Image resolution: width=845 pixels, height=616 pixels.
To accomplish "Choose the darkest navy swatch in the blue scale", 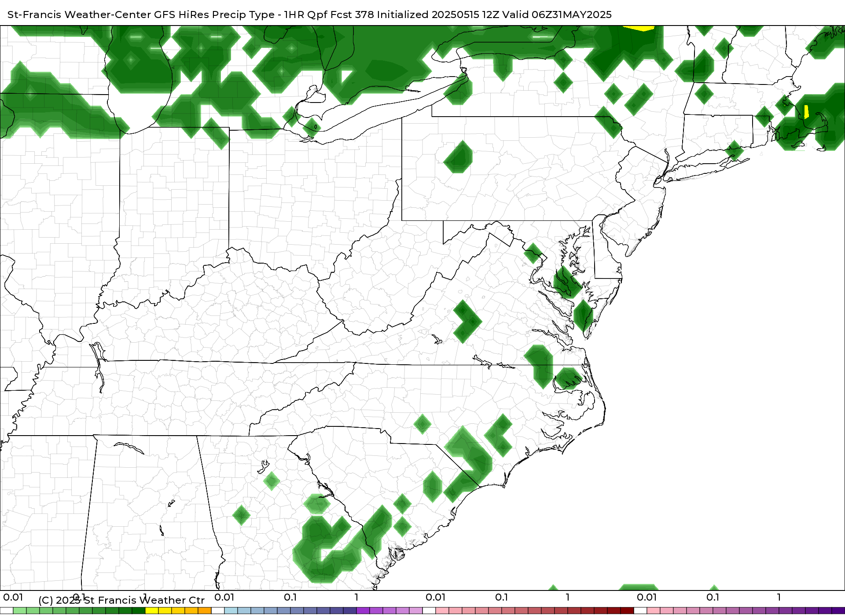I will tap(350, 611).
